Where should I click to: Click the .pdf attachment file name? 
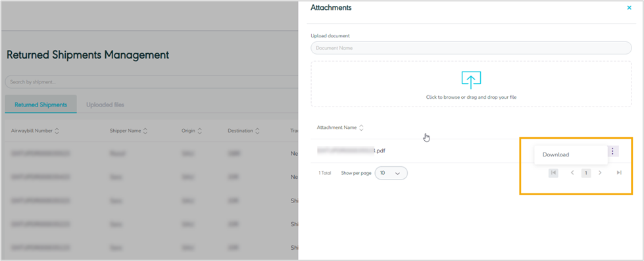pyautogui.click(x=351, y=150)
